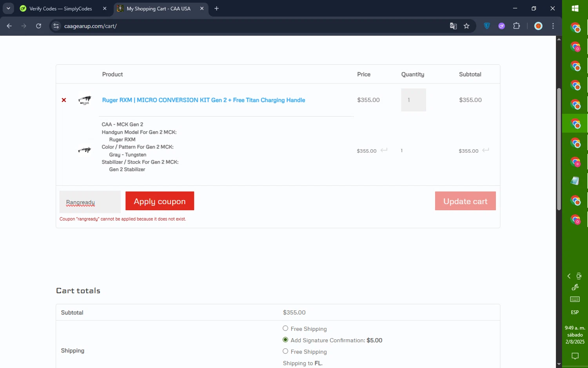This screenshot has height=368, width=588.
Task: Focus the caagearup.com/cart address bar
Action: 251,26
